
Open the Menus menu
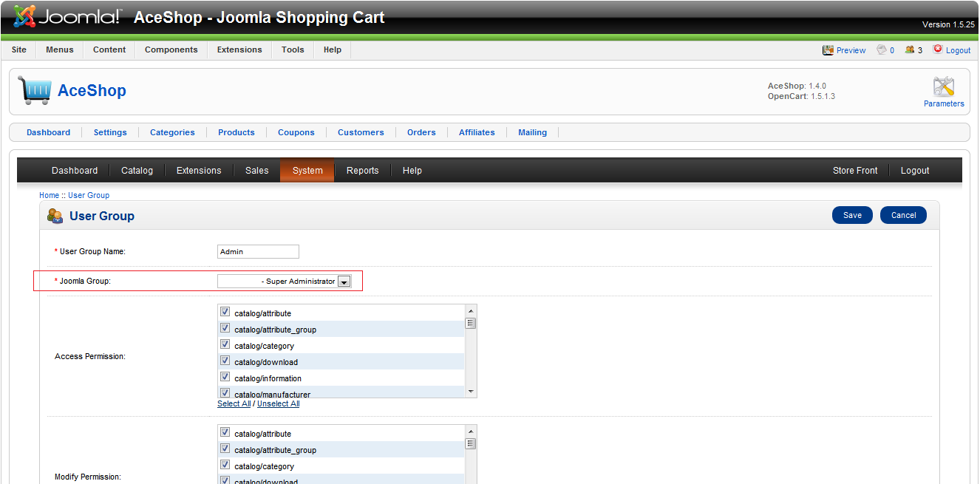click(x=60, y=50)
